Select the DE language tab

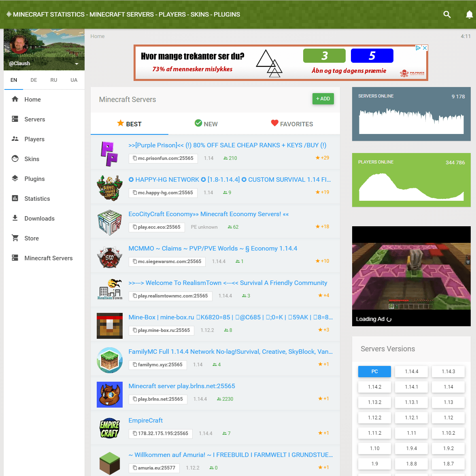point(34,80)
